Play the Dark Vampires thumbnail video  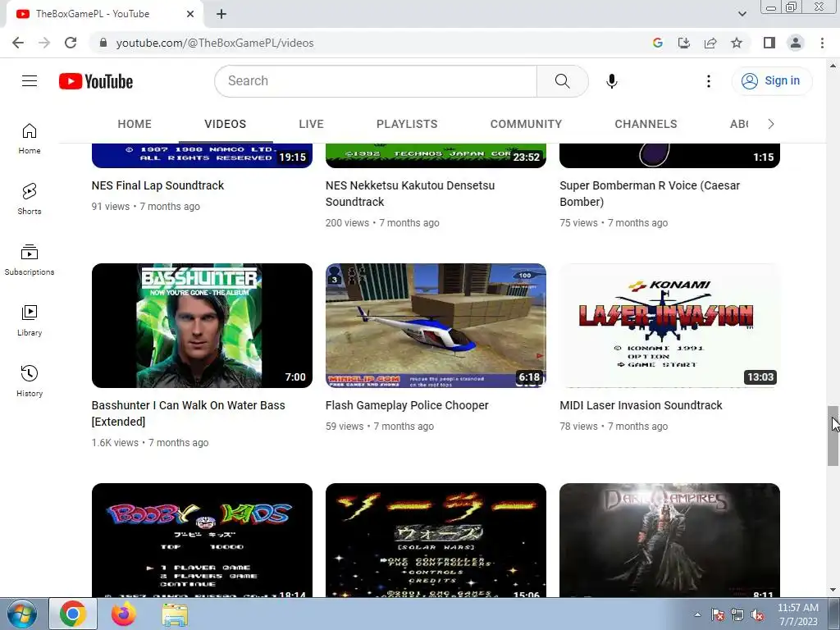pos(669,540)
